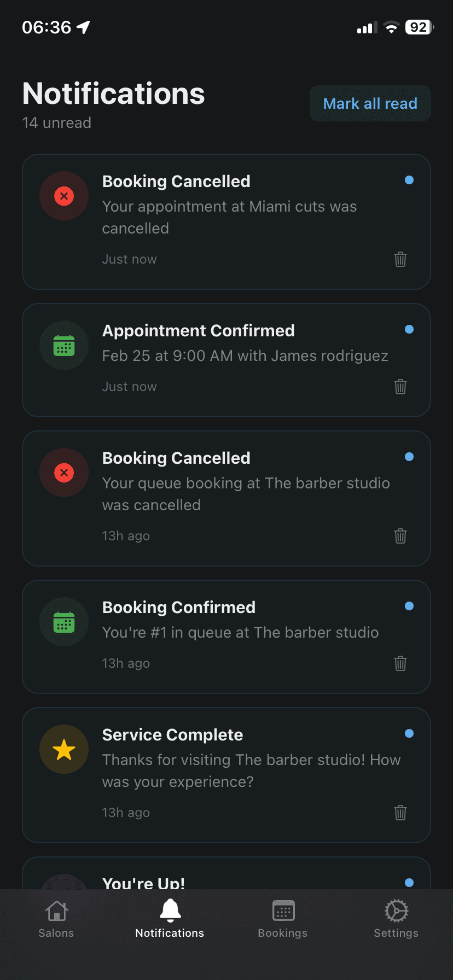453x980 pixels.
Task: Select the Notifications bell tab
Action: tap(170, 919)
